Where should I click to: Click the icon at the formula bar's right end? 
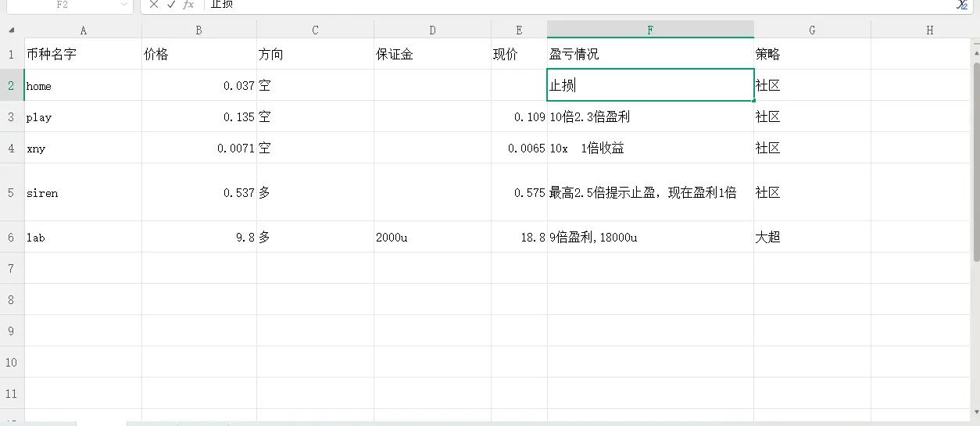click(962, 5)
